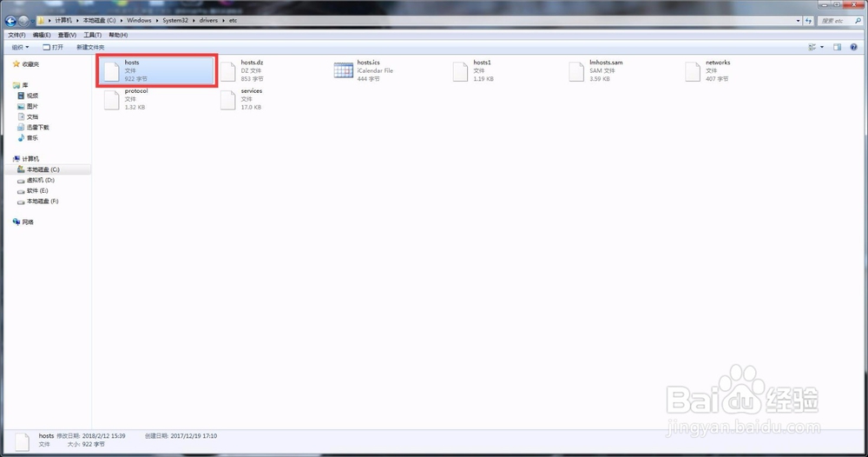868x457 pixels.
Task: Click etc in address breadcrumb
Action: click(x=233, y=21)
